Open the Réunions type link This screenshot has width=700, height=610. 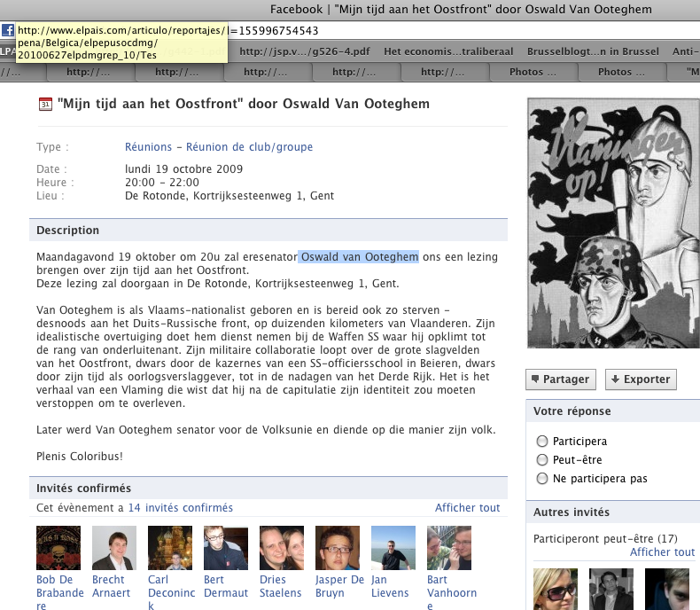(x=148, y=147)
